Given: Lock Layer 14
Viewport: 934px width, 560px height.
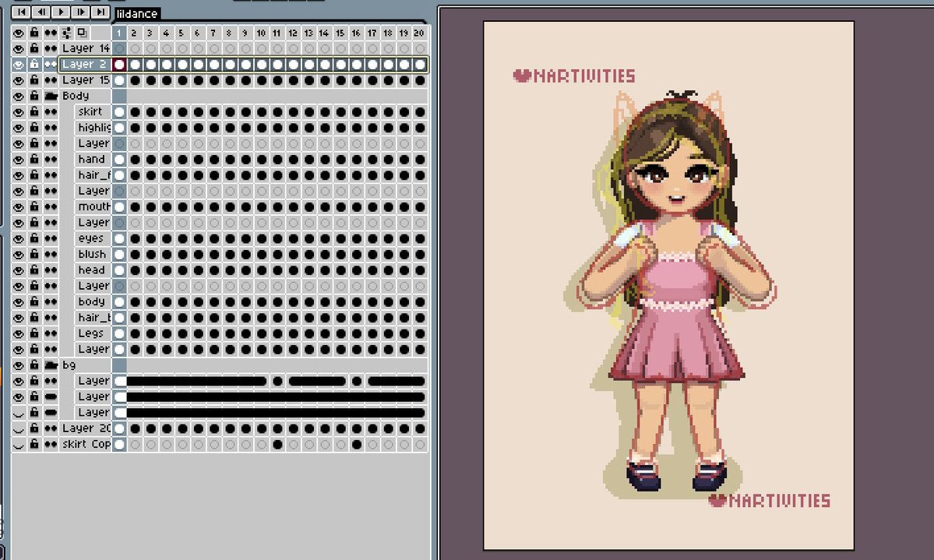Looking at the screenshot, I should pos(34,48).
